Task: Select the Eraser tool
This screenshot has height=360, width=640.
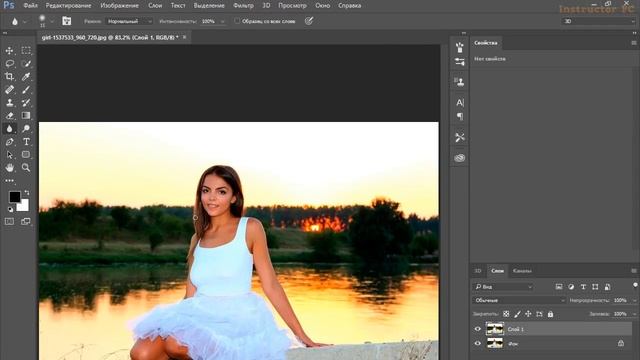Action: click(x=9, y=116)
